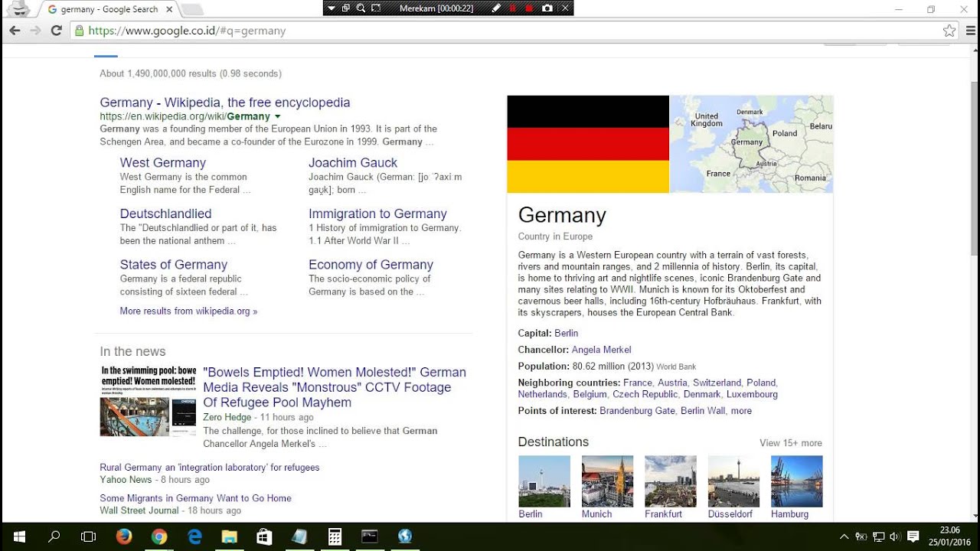Open the Windows Store taskbar icon

pos(265,536)
